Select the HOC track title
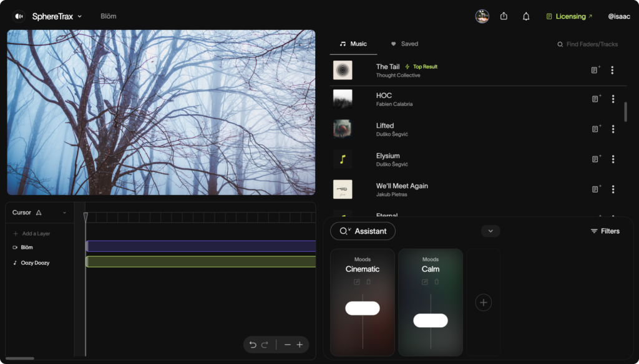 384,95
